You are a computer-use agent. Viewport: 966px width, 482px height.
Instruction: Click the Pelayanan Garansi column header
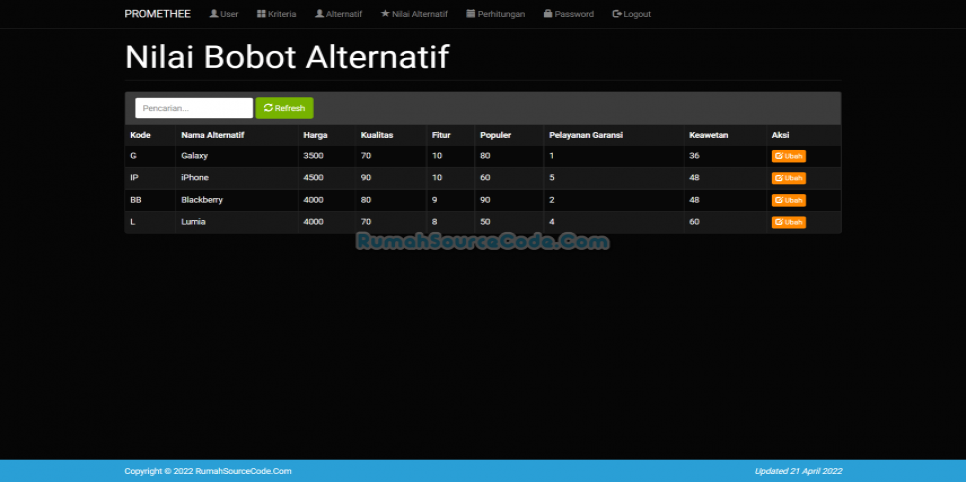tap(586, 135)
